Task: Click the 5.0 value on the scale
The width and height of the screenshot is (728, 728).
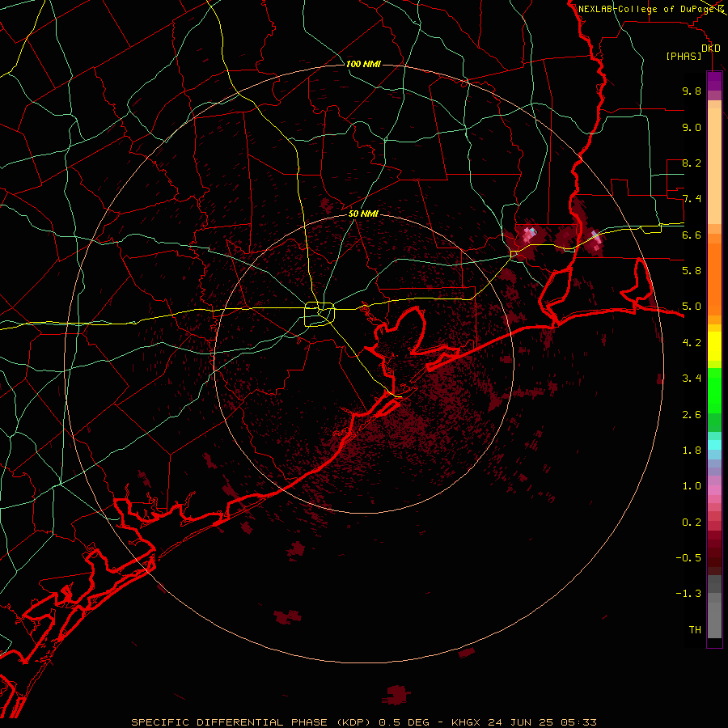Action: (692, 307)
